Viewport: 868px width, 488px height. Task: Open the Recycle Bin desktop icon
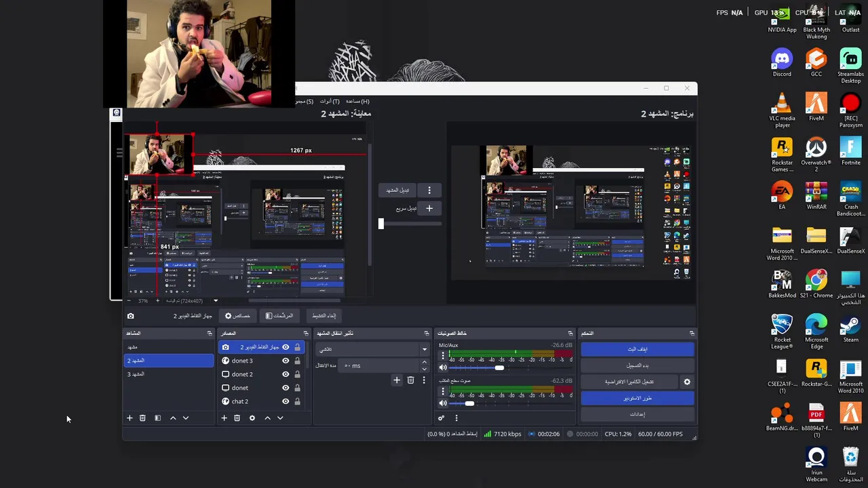(x=850, y=464)
